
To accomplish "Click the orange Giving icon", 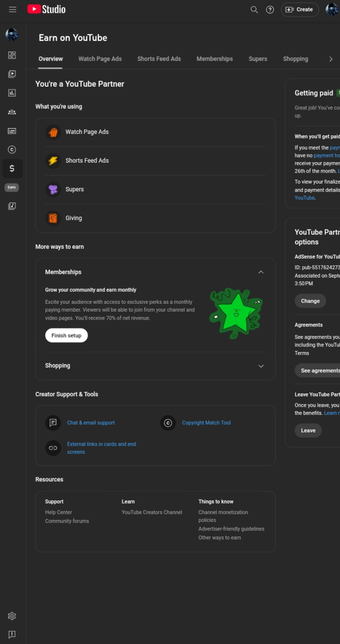I will click(53, 218).
